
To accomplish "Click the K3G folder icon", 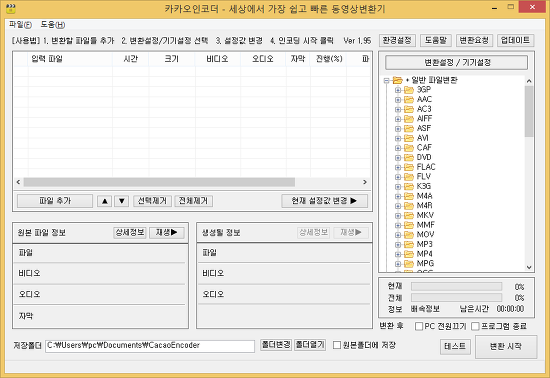I will tap(409, 186).
